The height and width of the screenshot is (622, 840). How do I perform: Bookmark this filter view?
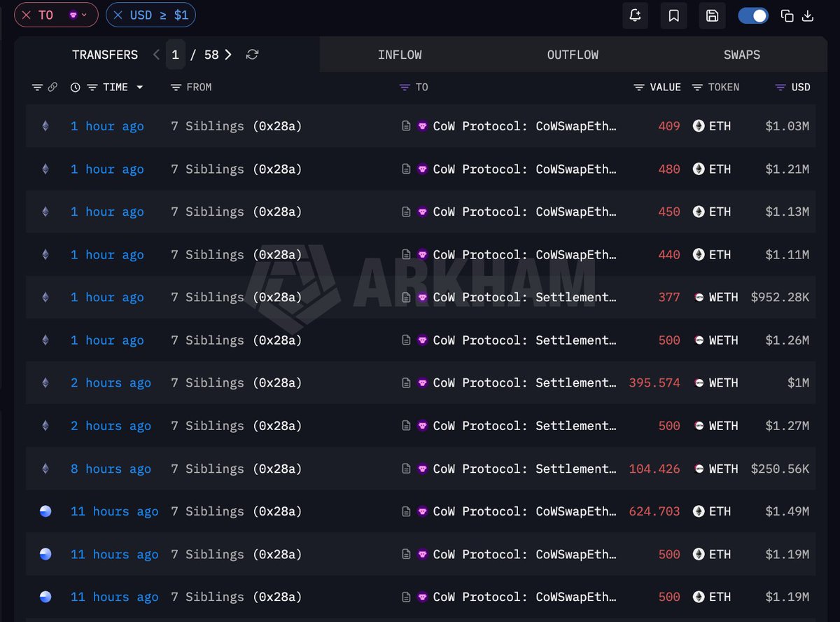(x=674, y=15)
